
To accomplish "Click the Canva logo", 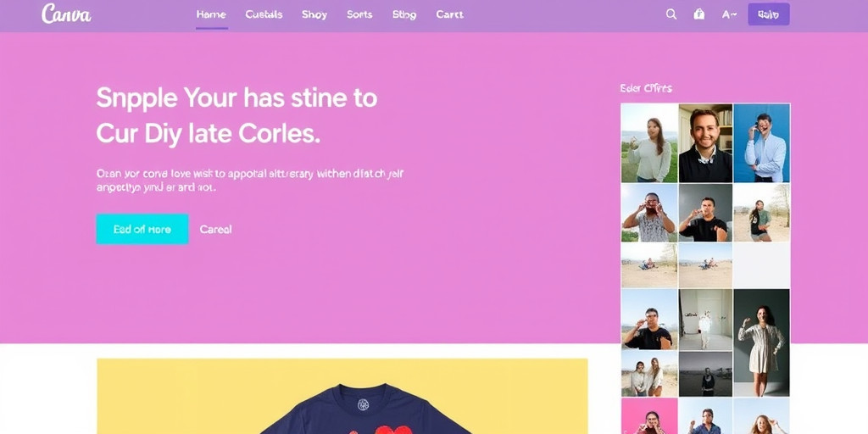I will 66,14.
